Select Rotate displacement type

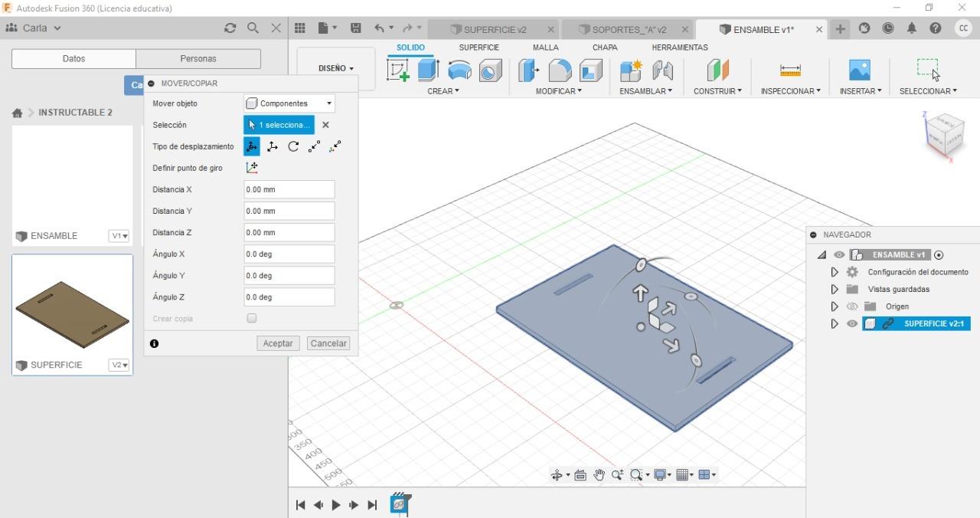click(293, 146)
